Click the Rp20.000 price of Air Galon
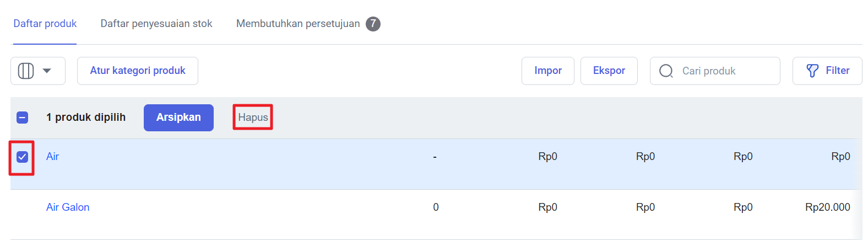The height and width of the screenshot is (240, 868). [828, 207]
